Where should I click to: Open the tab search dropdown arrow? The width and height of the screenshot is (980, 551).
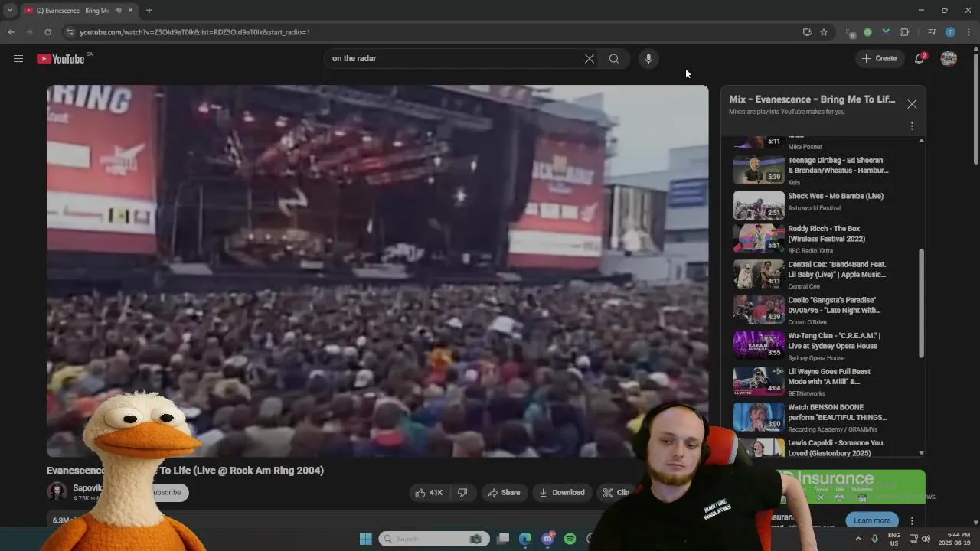coord(10,10)
